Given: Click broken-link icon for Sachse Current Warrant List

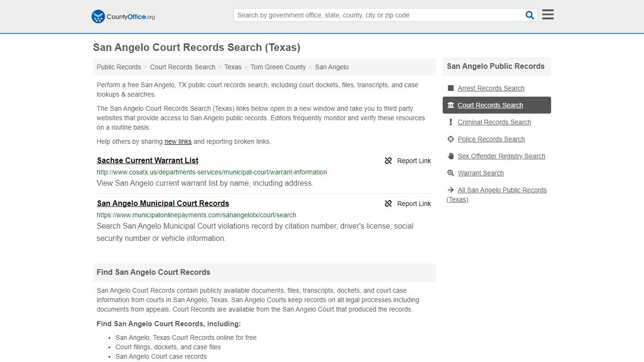Looking at the screenshot, I should point(388,161).
